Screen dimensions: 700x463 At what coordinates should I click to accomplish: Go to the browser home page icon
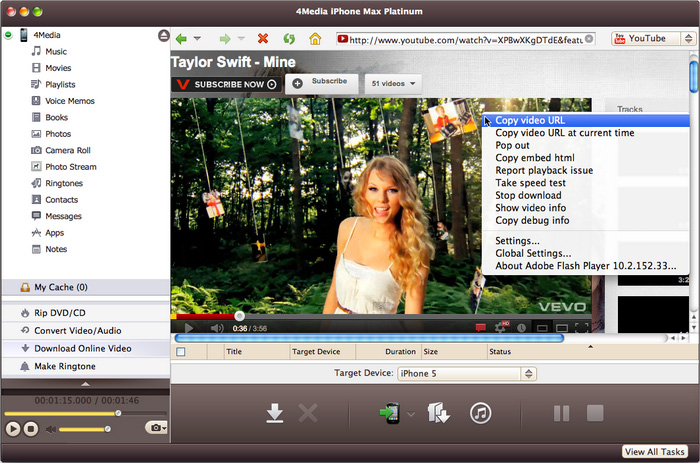tap(315, 39)
